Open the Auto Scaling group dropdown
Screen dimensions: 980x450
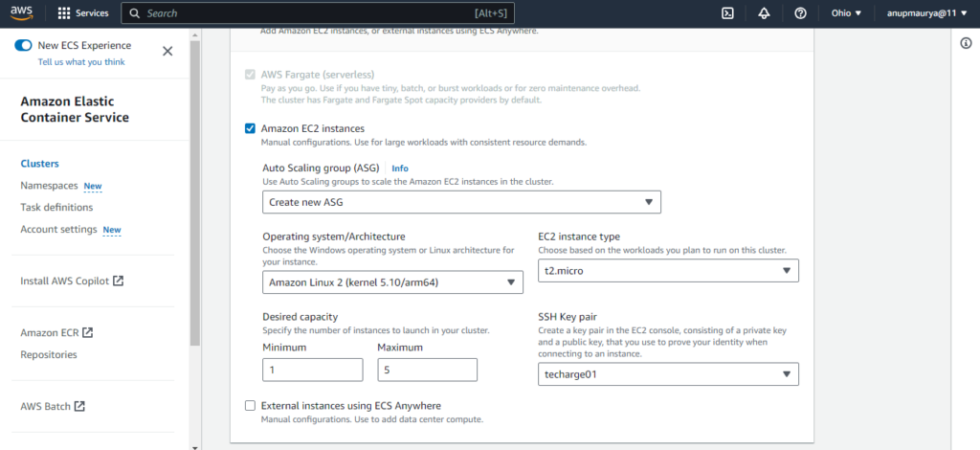[x=461, y=202]
